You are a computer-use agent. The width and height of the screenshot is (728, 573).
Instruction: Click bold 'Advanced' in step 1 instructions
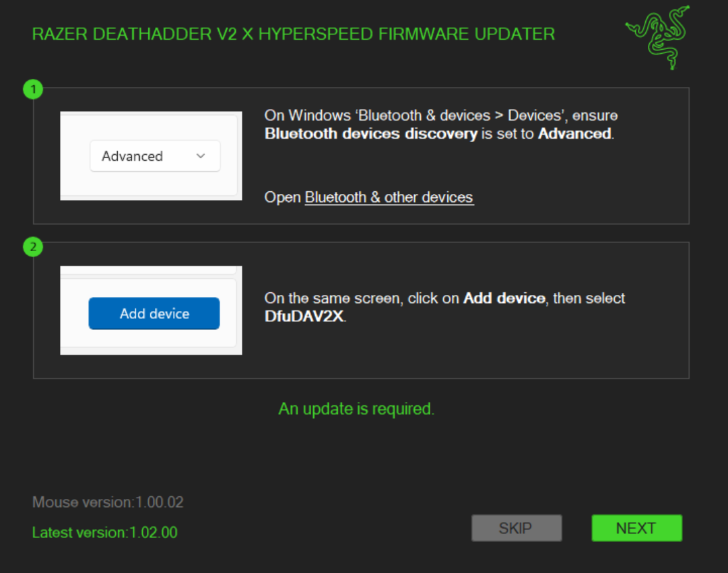574,134
